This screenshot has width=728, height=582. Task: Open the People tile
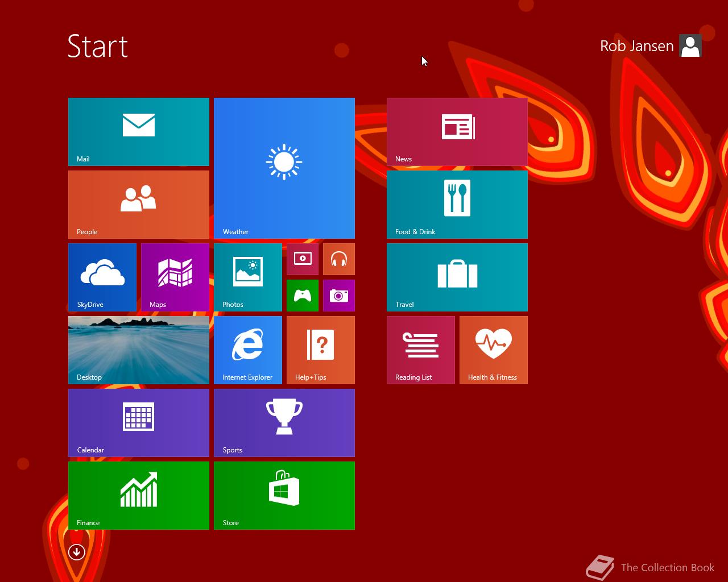pyautogui.click(x=139, y=205)
